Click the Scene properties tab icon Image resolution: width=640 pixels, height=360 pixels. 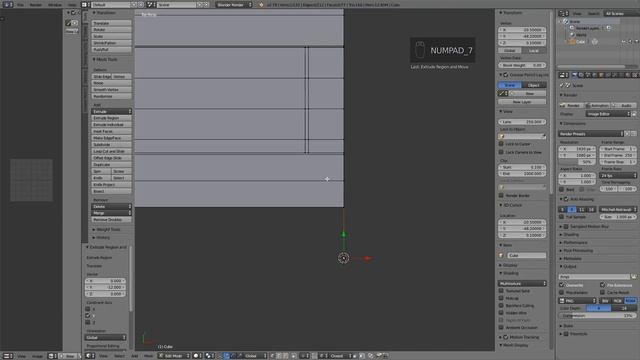(588, 75)
